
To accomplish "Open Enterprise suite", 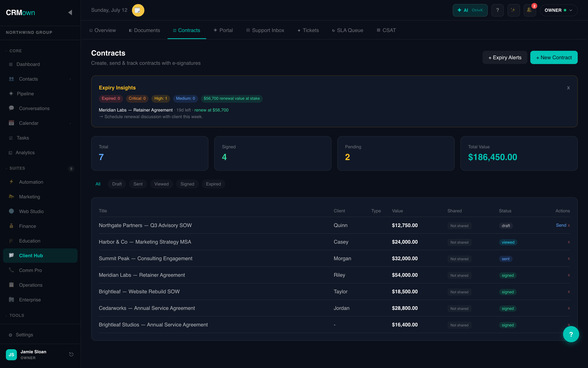I will click(40, 300).
